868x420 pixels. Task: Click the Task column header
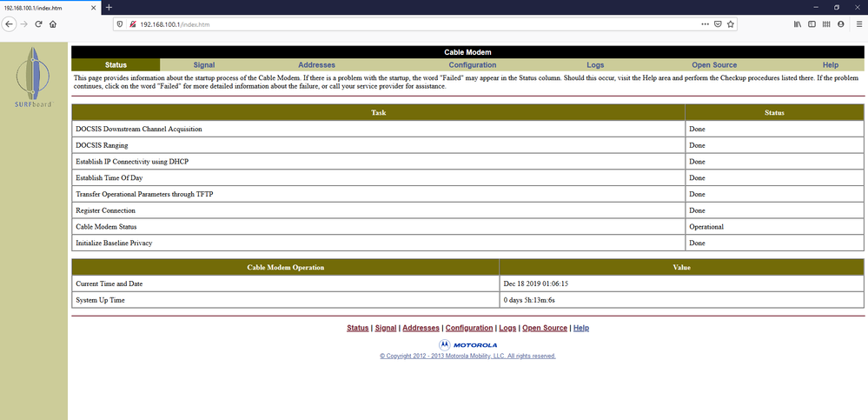(379, 112)
